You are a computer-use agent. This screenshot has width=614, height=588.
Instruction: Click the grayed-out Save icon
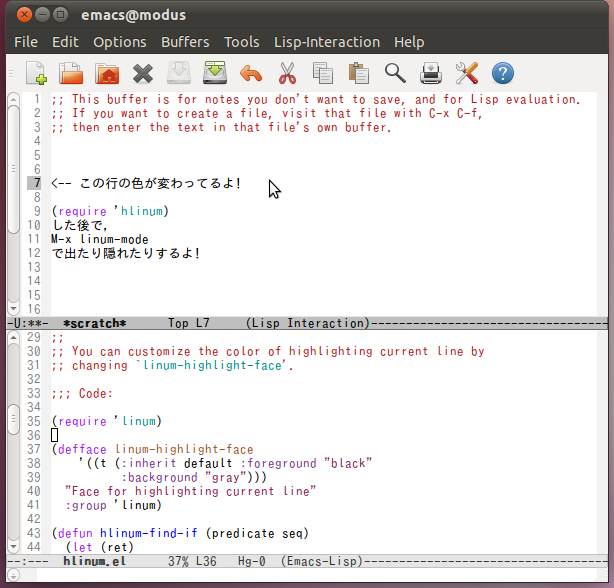(179, 73)
